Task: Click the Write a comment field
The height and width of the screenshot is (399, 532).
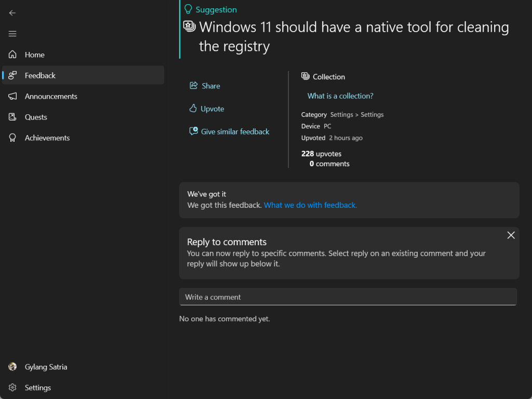Action: click(x=348, y=297)
